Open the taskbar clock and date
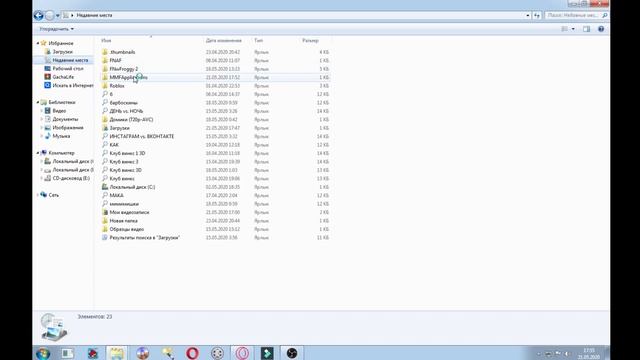Screen dimensions: 640x360 point(589,353)
